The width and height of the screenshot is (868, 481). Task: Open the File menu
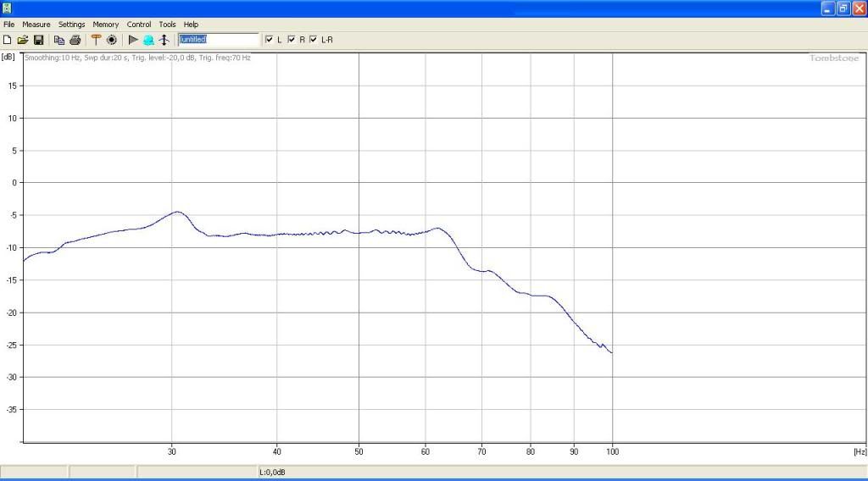9,25
